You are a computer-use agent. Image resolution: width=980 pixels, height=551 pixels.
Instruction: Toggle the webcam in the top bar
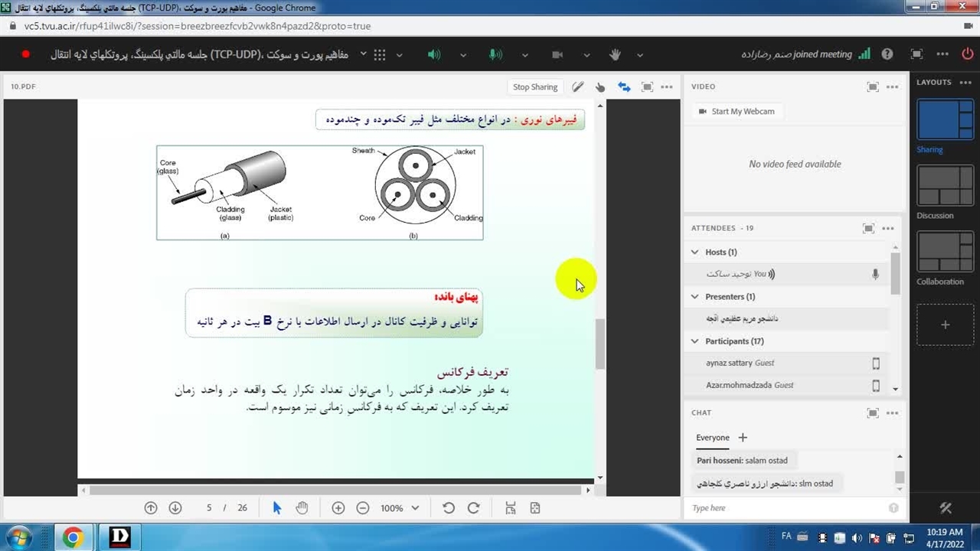click(557, 54)
